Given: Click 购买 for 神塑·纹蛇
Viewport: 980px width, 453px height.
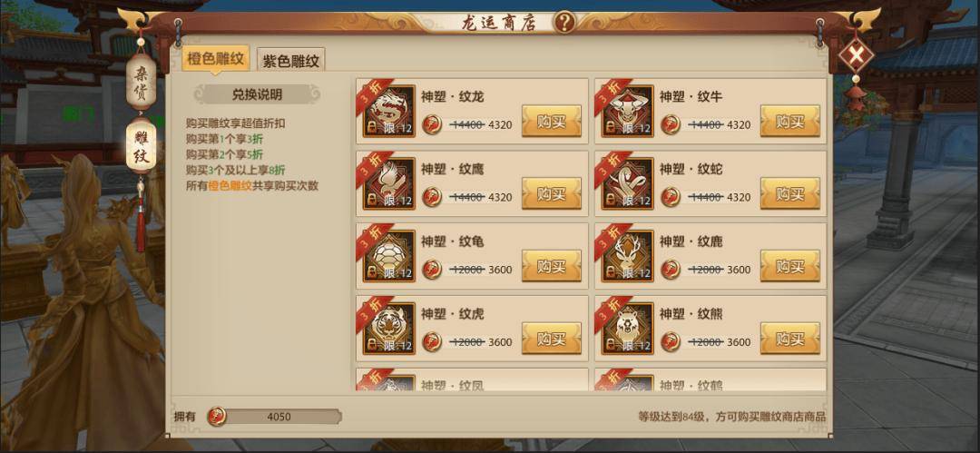Looking at the screenshot, I should (790, 193).
